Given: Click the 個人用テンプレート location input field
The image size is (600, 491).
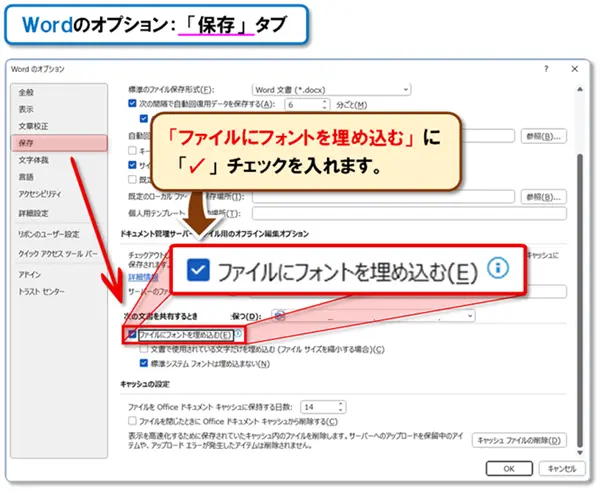Looking at the screenshot, I should tap(409, 213).
